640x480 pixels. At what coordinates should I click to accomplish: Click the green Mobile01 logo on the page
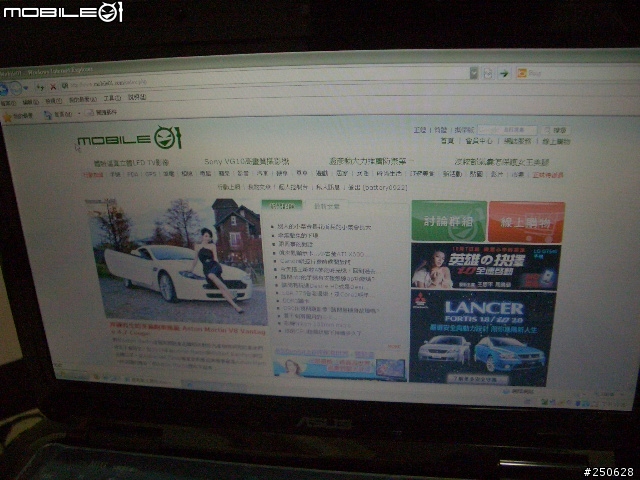tap(129, 138)
